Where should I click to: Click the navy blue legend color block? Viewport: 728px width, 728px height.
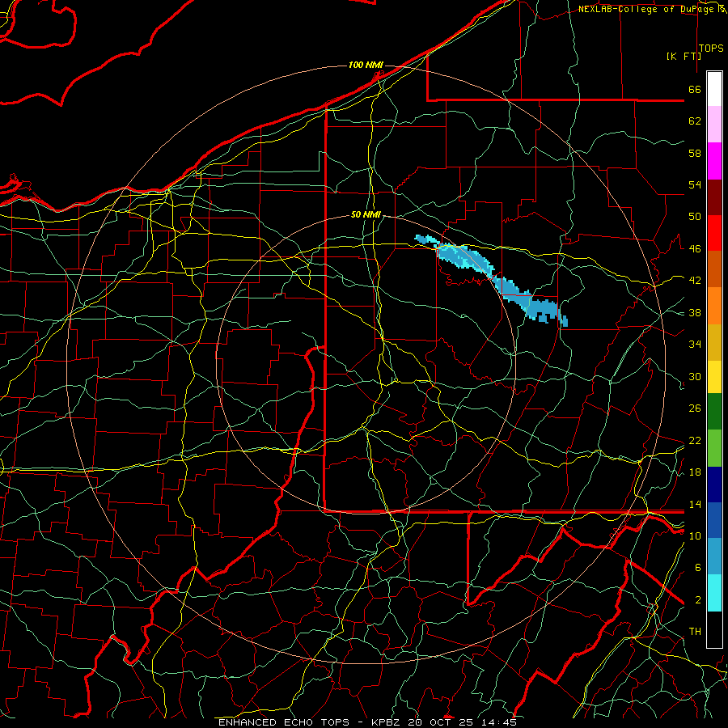pos(714,485)
